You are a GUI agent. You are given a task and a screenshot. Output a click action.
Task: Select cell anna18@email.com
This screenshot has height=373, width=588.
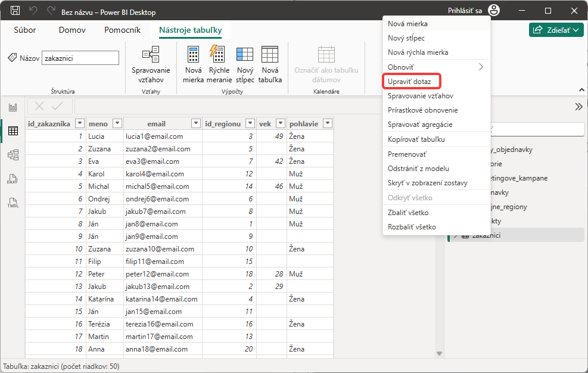pyautogui.click(x=163, y=349)
